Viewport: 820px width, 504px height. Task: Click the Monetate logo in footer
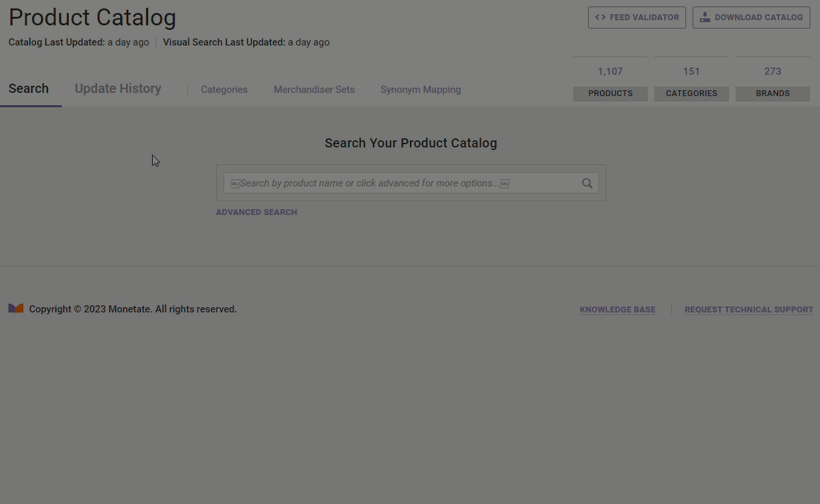tap(16, 309)
